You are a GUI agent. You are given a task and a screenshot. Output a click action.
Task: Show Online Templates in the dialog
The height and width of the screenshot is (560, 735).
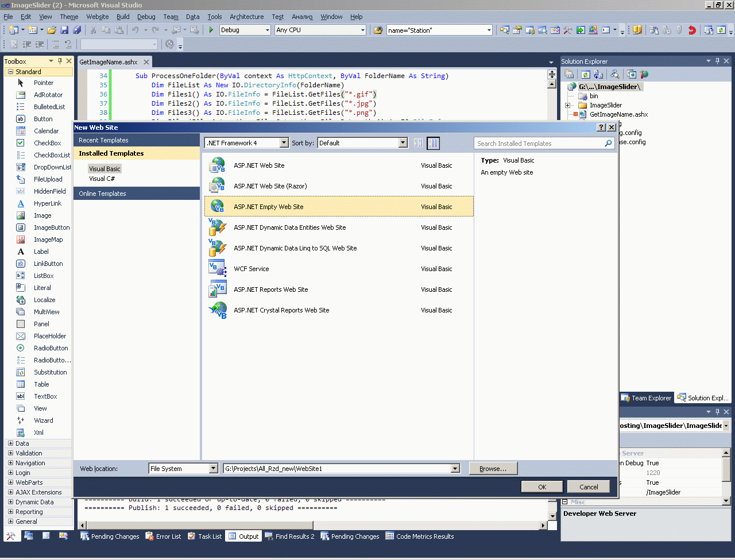click(137, 194)
